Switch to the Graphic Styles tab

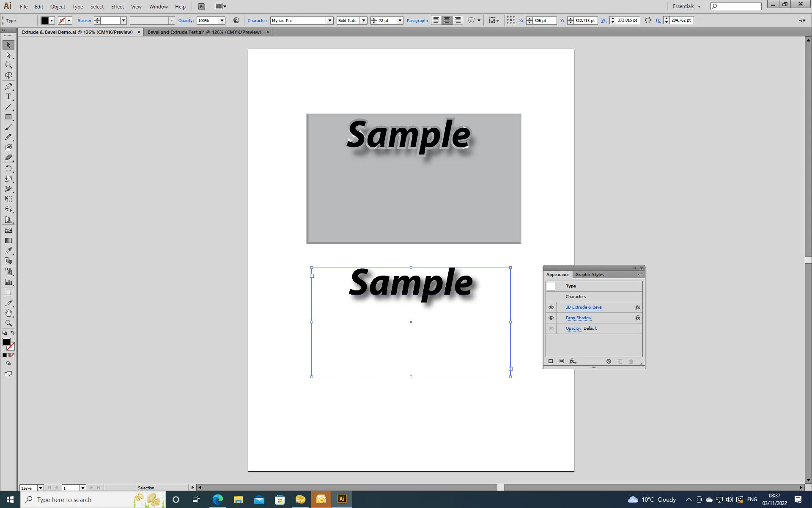[589, 274]
